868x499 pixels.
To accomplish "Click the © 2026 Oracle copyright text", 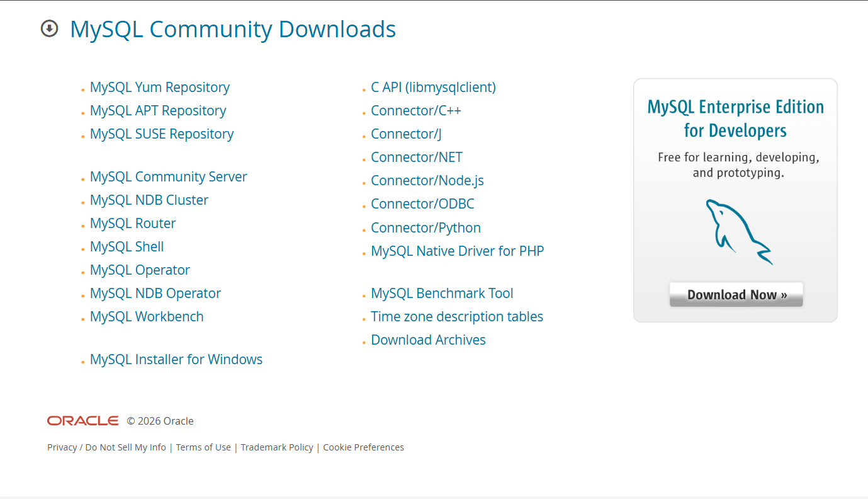I will [161, 421].
